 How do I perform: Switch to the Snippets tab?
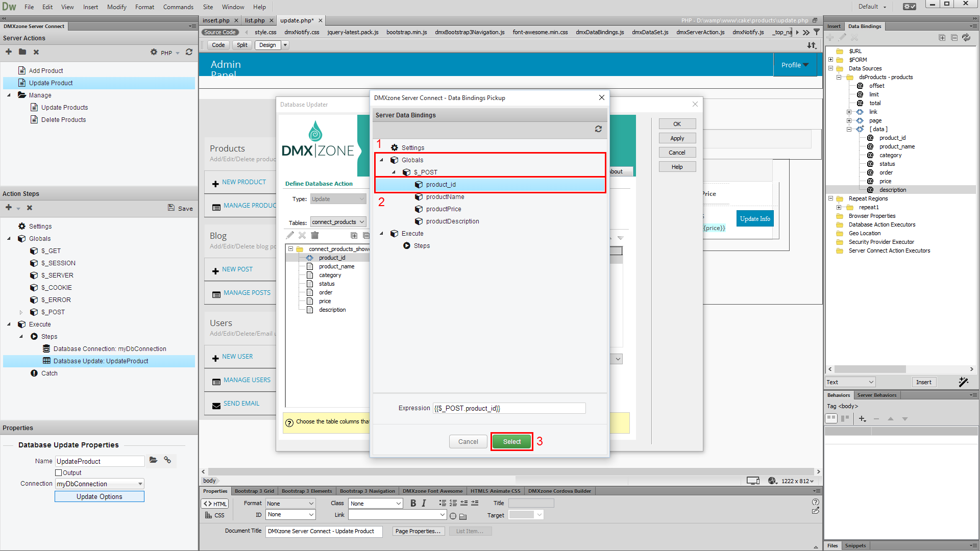tap(855, 545)
